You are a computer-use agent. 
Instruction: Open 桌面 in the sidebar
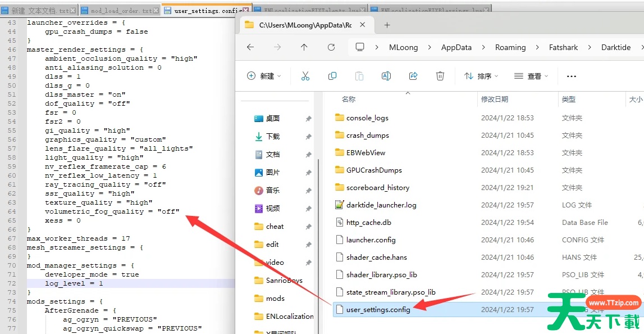coord(273,119)
